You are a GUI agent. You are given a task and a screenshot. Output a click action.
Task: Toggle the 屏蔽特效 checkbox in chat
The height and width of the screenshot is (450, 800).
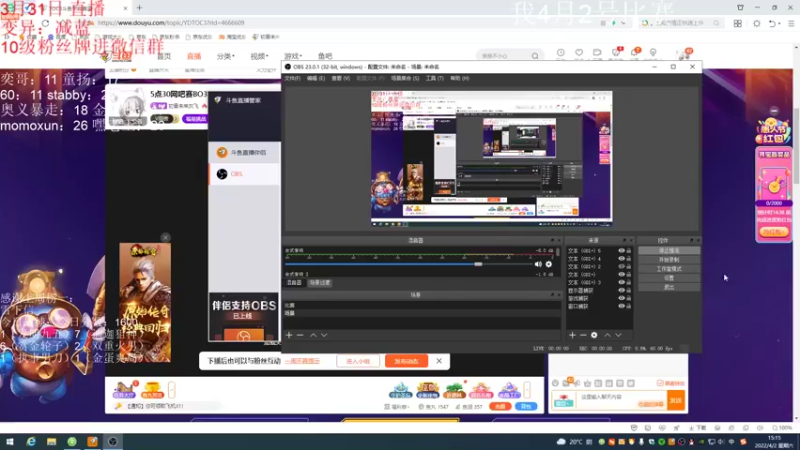[x=660, y=383]
